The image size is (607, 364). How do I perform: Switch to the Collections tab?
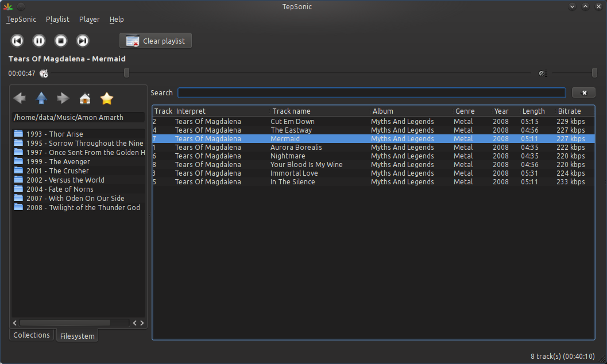(32, 335)
